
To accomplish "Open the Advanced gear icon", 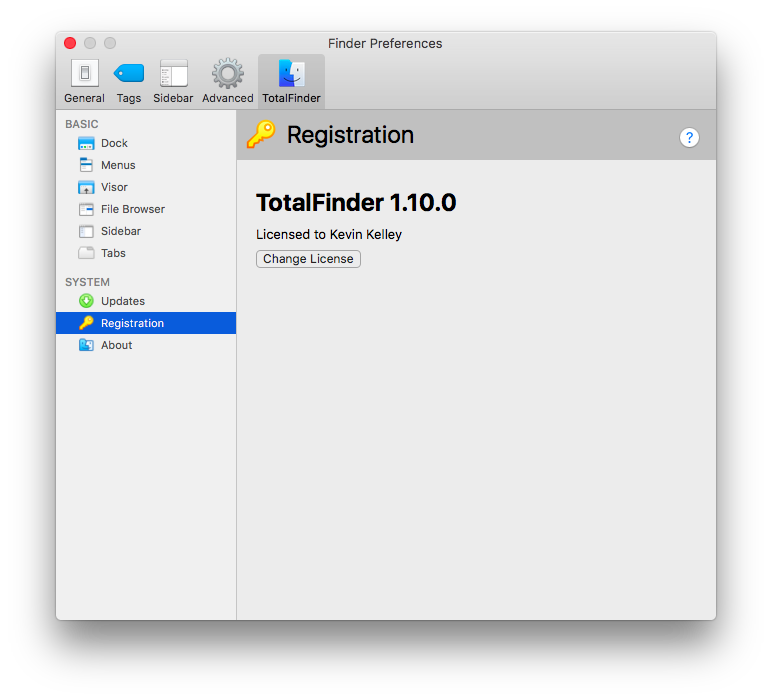I will click(x=227, y=73).
